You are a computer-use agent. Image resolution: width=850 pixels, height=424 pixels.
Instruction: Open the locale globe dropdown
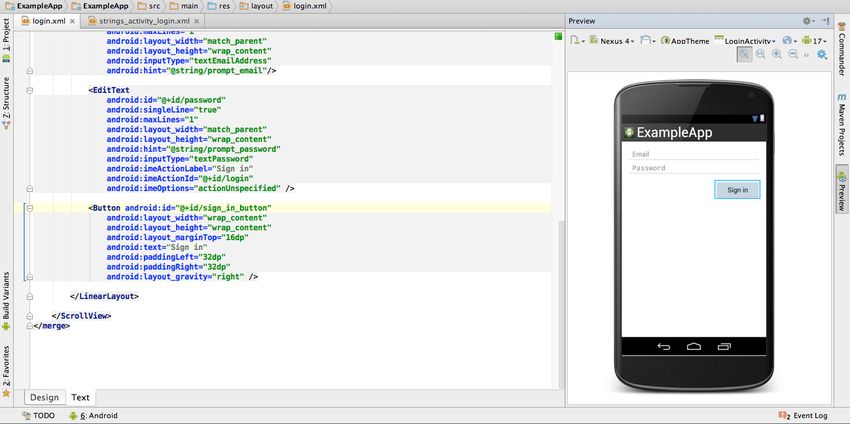pyautogui.click(x=789, y=41)
